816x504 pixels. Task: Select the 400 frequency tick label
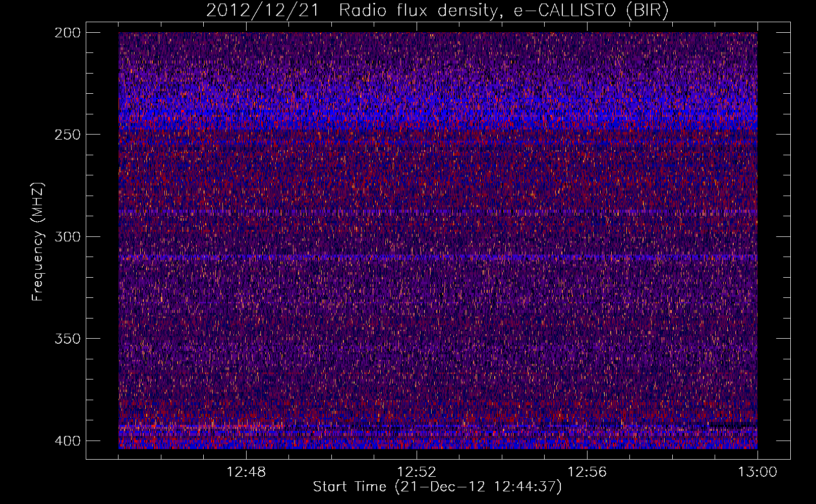point(67,440)
